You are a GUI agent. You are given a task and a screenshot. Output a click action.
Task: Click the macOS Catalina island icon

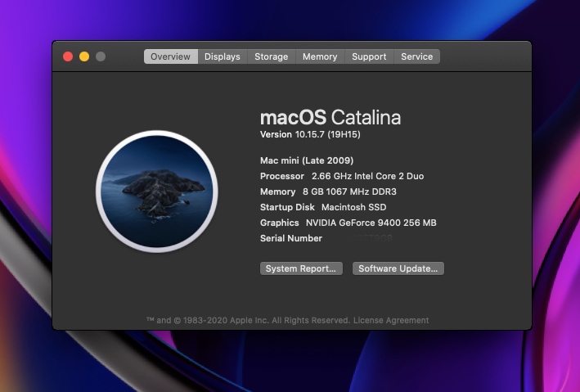coord(157,191)
